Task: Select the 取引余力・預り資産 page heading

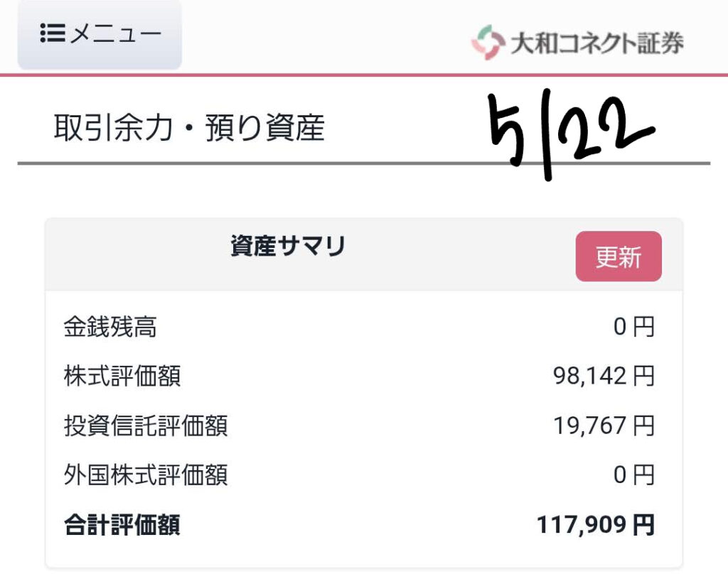Action: click(x=189, y=128)
